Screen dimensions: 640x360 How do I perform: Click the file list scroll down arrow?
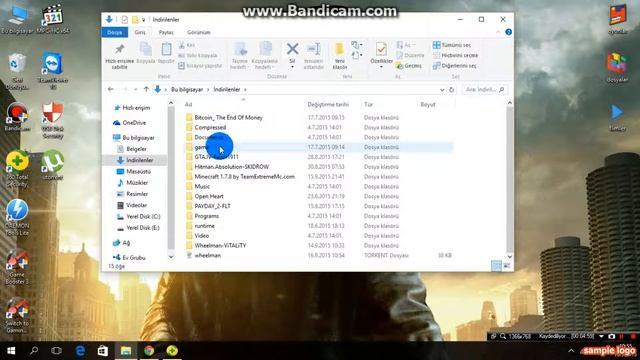click(x=509, y=257)
